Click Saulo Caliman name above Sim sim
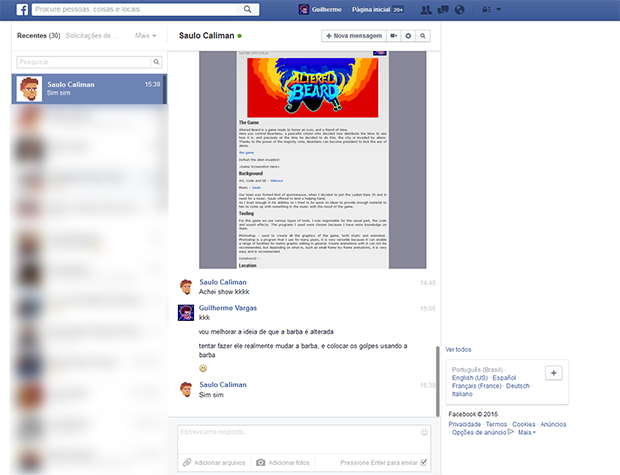Viewport: 620px width, 475px height. point(223,384)
